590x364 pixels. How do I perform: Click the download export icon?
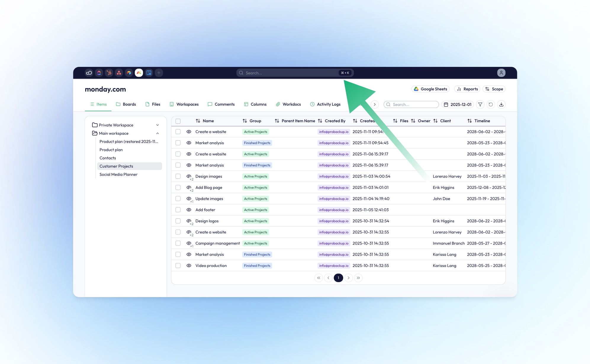click(x=501, y=104)
